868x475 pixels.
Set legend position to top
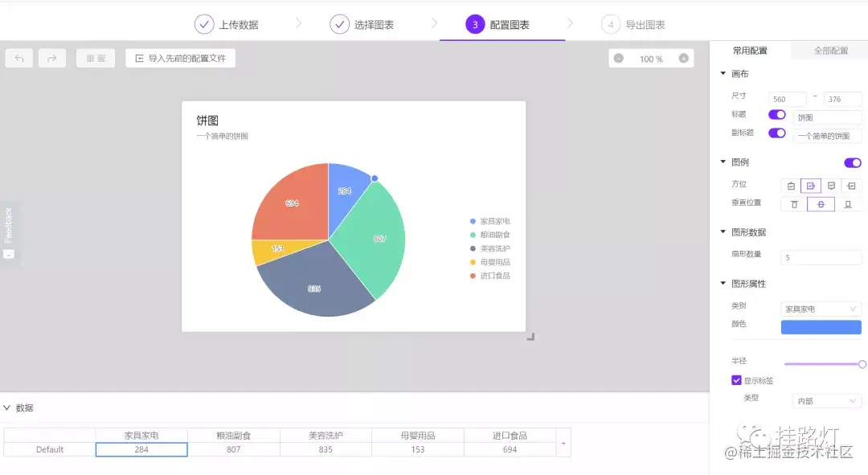click(x=791, y=186)
